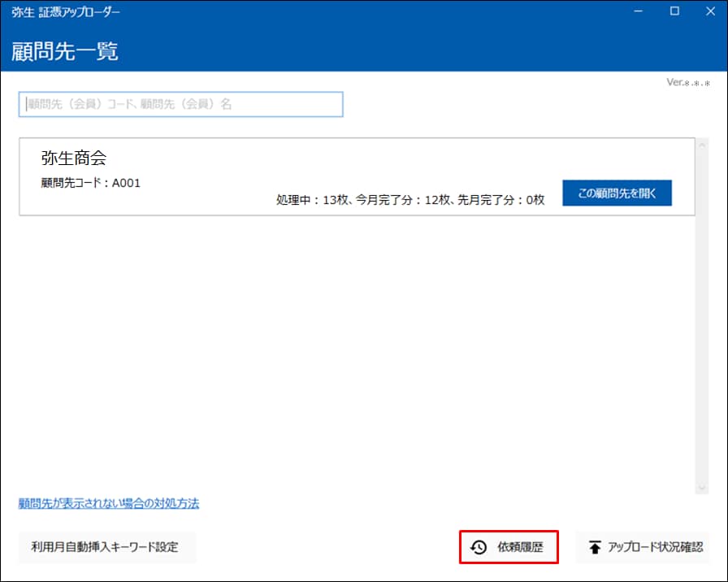728x582 pixels.
Task: Click the client list vertical scrollbar track
Action: pyautogui.click(x=702, y=325)
